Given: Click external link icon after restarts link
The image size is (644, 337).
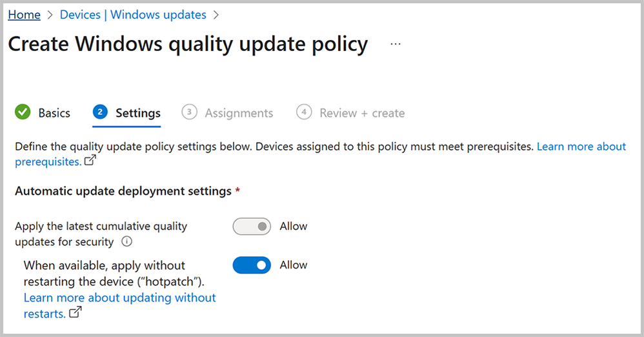Looking at the screenshot, I should (75, 313).
